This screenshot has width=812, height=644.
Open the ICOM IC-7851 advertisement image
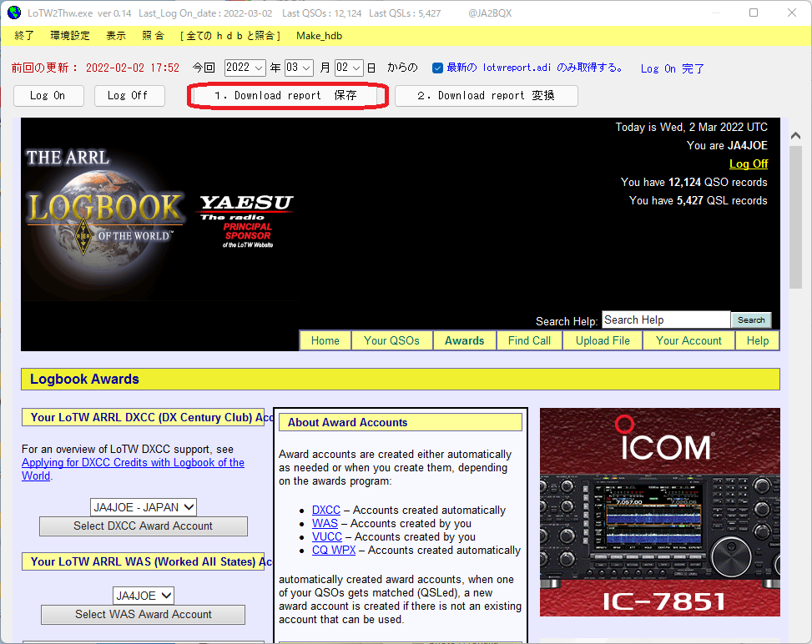[x=660, y=512]
